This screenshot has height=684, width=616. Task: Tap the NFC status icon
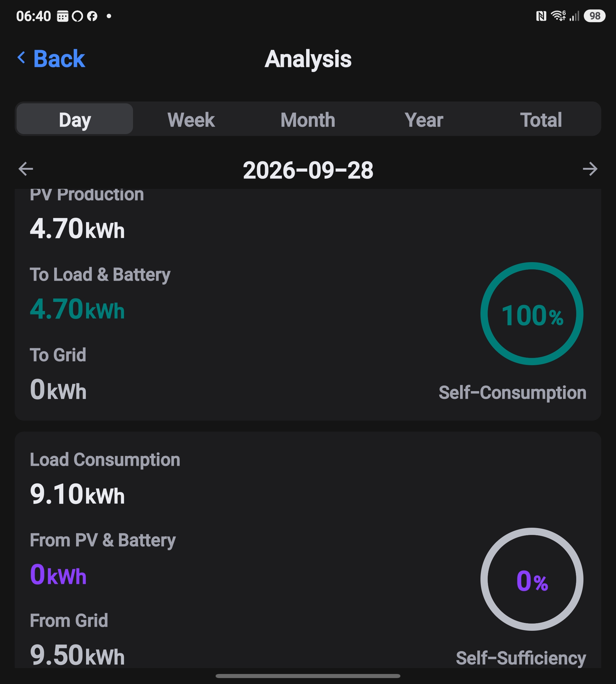(x=541, y=16)
